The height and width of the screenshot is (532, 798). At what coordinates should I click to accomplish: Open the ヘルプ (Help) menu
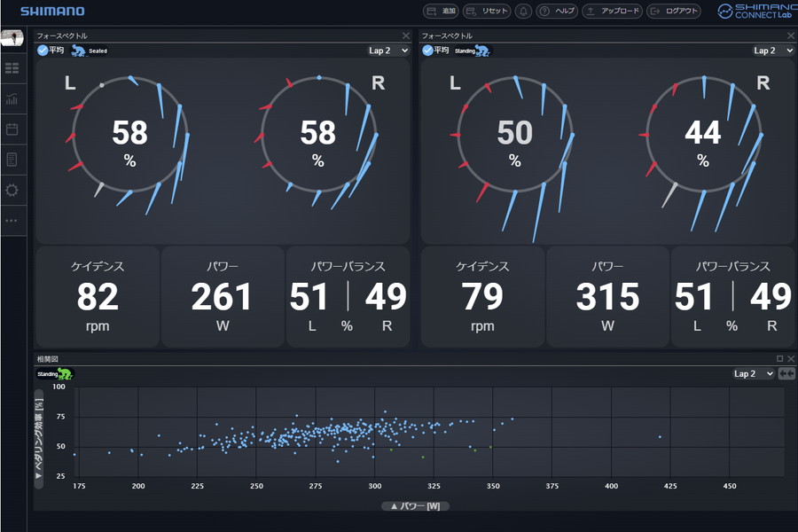coord(557,12)
